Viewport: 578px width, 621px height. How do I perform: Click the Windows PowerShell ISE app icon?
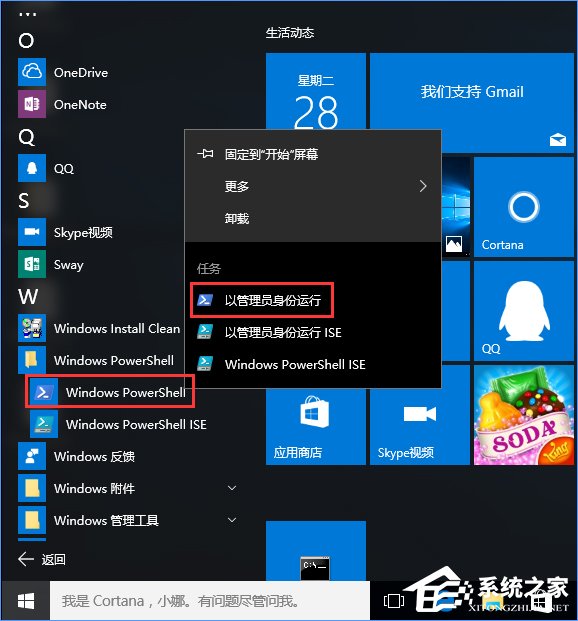coord(44,424)
